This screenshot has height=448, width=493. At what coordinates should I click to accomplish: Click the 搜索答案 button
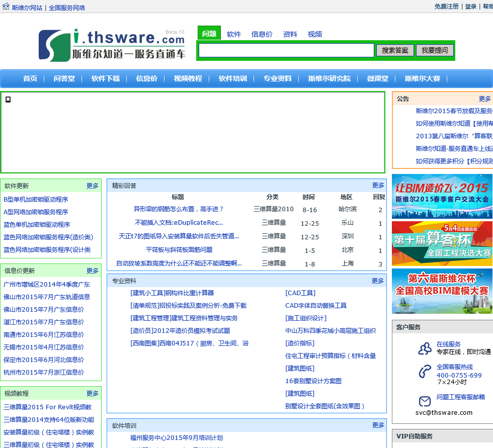(x=395, y=50)
